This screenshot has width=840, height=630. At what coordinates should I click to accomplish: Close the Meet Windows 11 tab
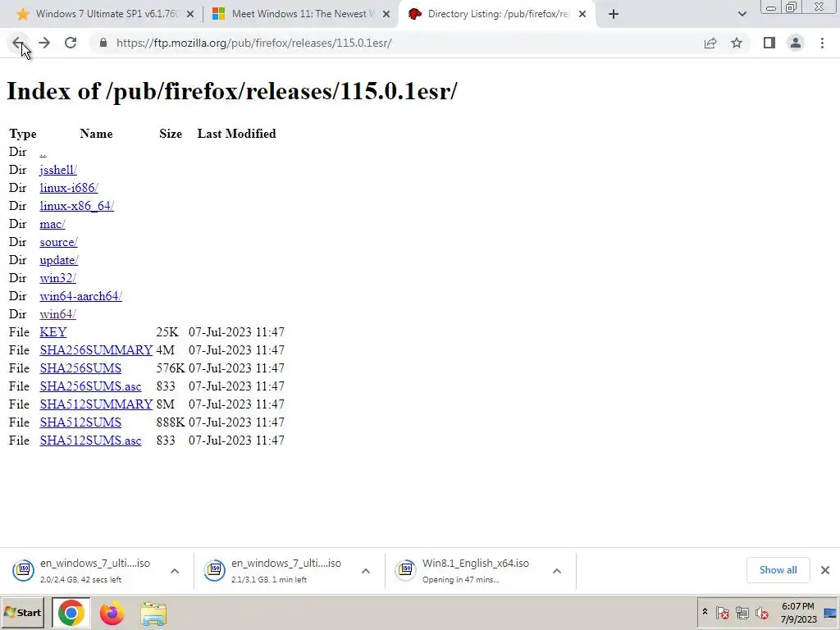pyautogui.click(x=386, y=14)
